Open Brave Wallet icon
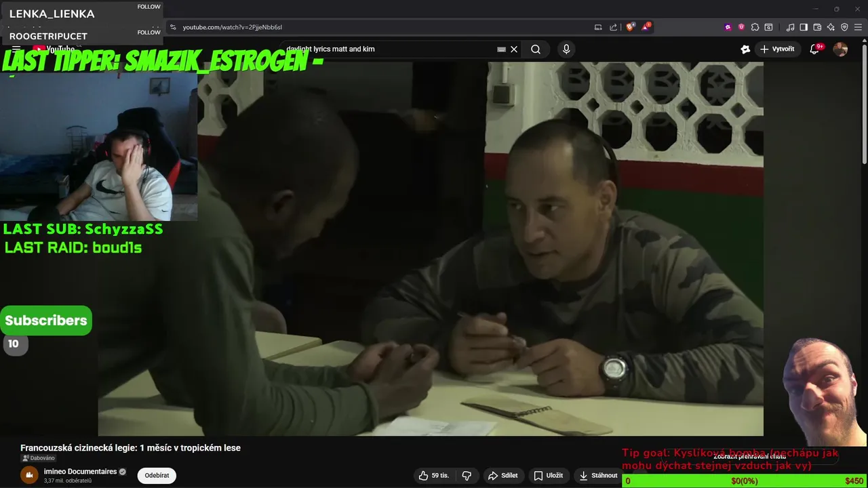Screen dimensions: 868x488 (817, 27)
